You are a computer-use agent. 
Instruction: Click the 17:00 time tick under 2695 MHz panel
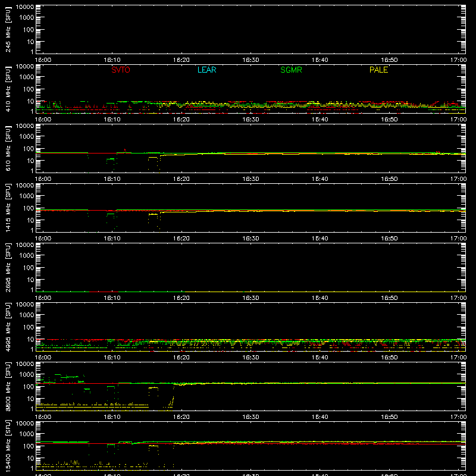[458, 298]
